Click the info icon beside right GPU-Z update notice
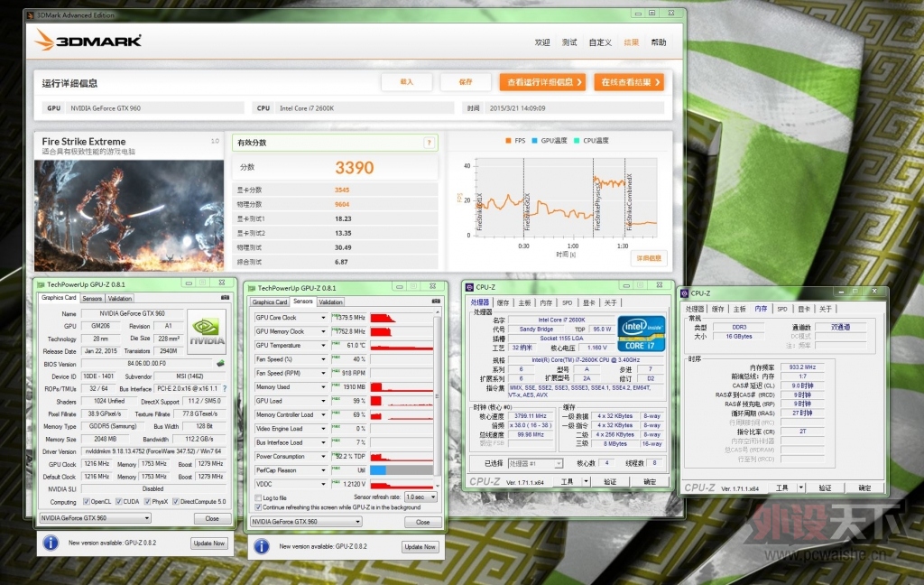This screenshot has width=924, height=585. (262, 547)
